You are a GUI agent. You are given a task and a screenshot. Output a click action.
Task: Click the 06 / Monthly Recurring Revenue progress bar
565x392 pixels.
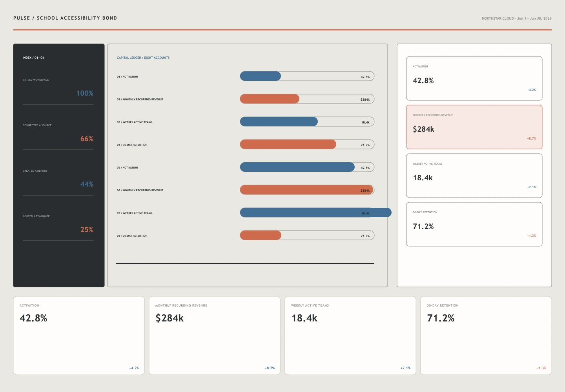[x=307, y=190]
